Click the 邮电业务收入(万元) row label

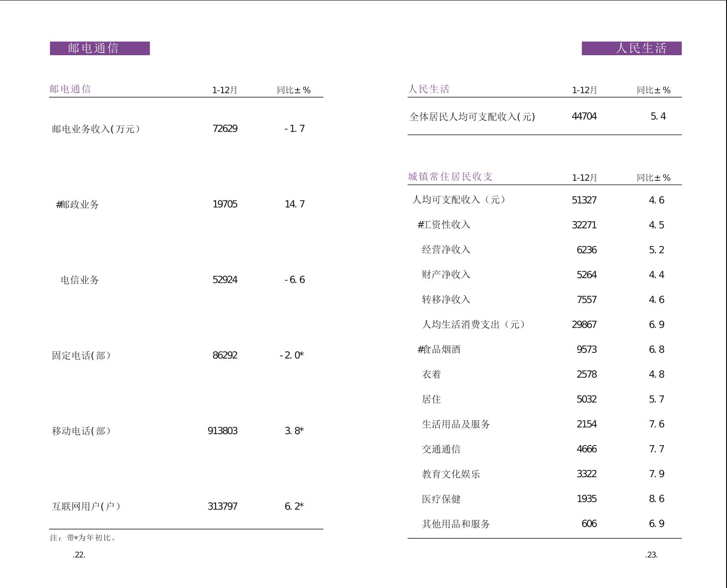click(96, 129)
